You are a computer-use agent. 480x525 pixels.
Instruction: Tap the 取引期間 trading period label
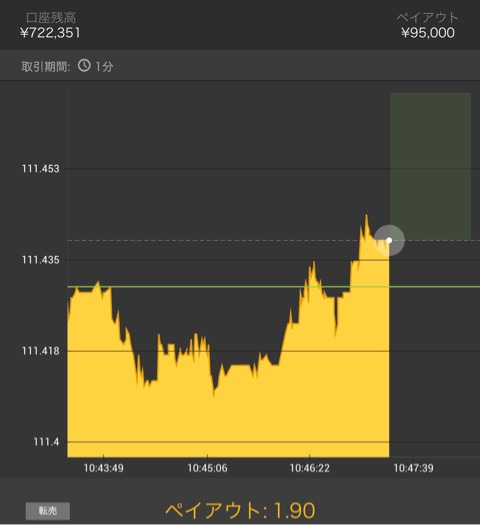[x=46, y=66]
